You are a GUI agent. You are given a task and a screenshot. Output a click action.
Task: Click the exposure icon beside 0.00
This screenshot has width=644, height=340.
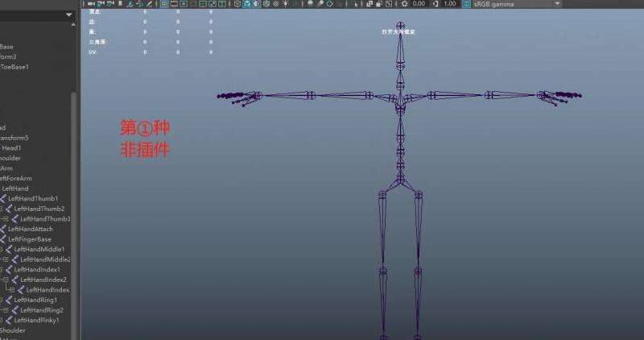[405, 4]
